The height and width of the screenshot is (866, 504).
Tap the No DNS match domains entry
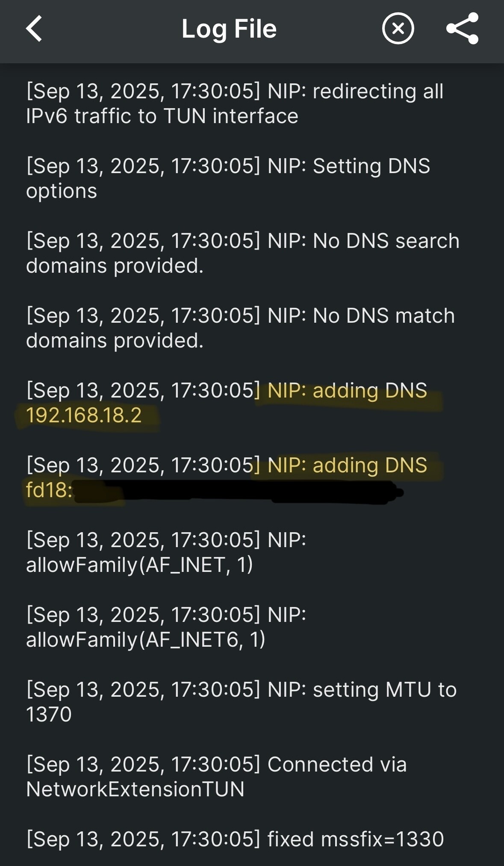240,327
